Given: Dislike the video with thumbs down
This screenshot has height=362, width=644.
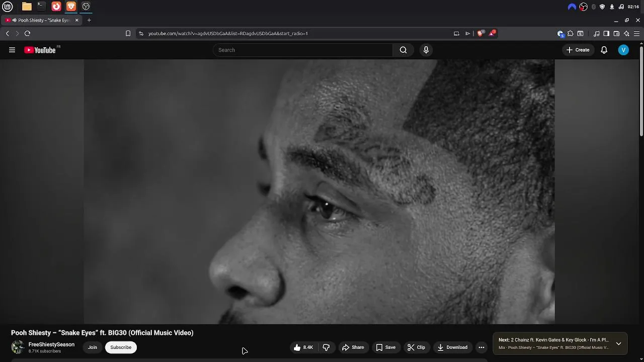Looking at the screenshot, I should pyautogui.click(x=326, y=347).
